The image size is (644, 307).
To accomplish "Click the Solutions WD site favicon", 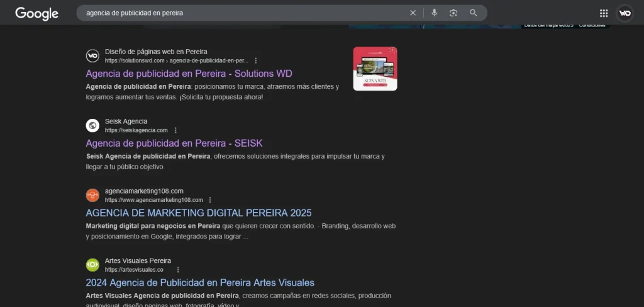I will 92,56.
